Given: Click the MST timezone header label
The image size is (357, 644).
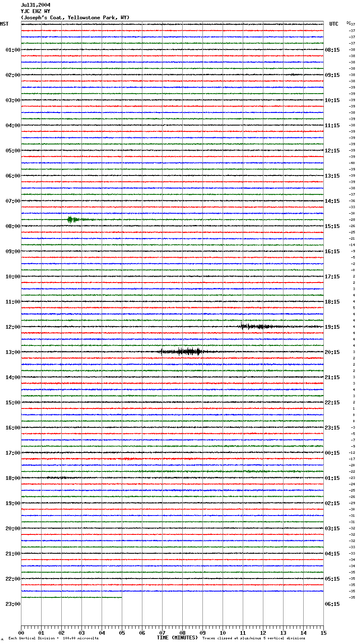Looking at the screenshot, I should click(x=4, y=24).
